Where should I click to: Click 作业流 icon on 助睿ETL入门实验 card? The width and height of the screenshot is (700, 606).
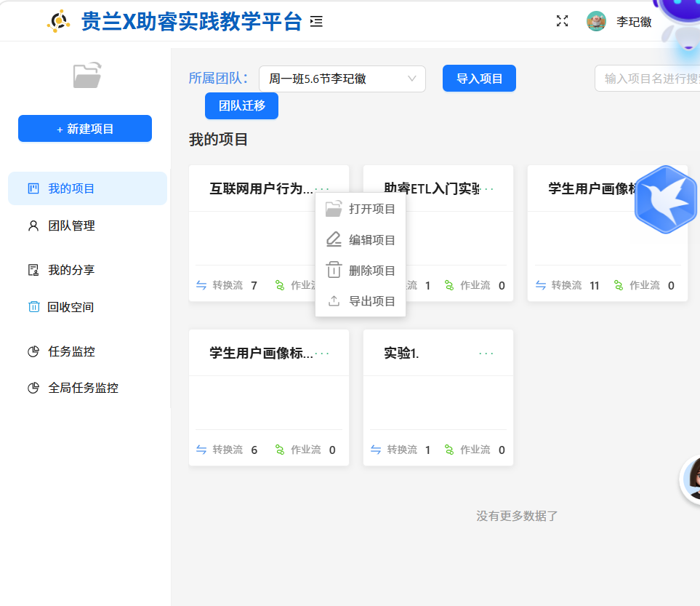coord(449,285)
